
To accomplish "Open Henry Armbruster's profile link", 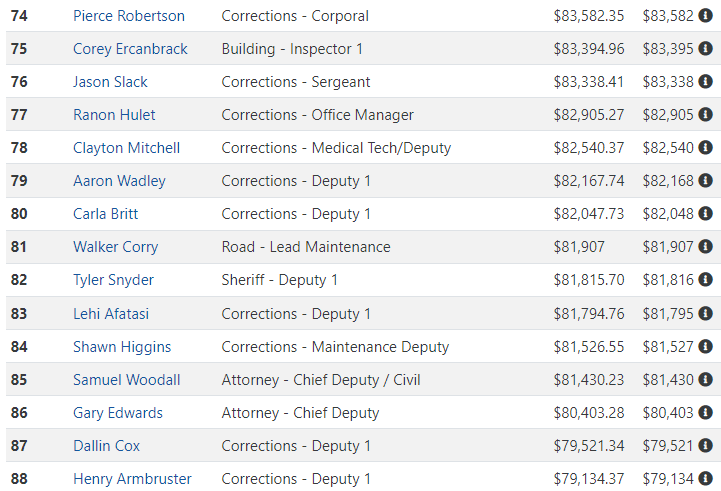I will coord(132,479).
